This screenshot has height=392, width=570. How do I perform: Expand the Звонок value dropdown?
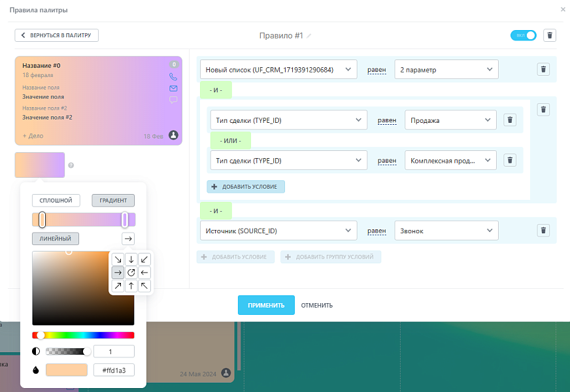[x=446, y=231]
